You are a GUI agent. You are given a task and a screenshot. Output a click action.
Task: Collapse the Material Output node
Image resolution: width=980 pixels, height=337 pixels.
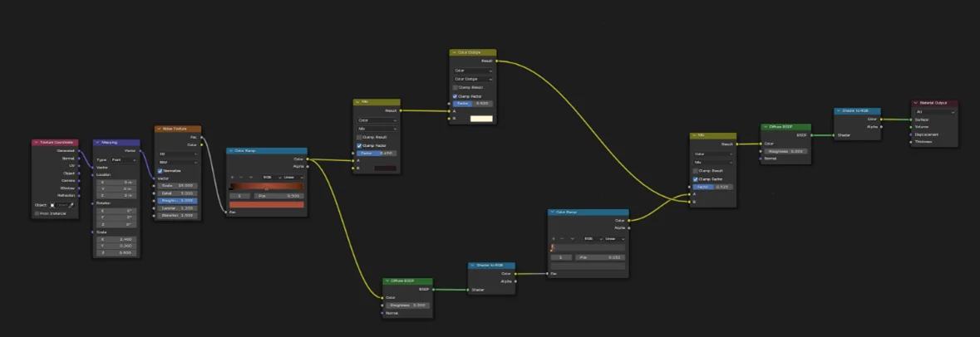pyautogui.click(x=915, y=103)
